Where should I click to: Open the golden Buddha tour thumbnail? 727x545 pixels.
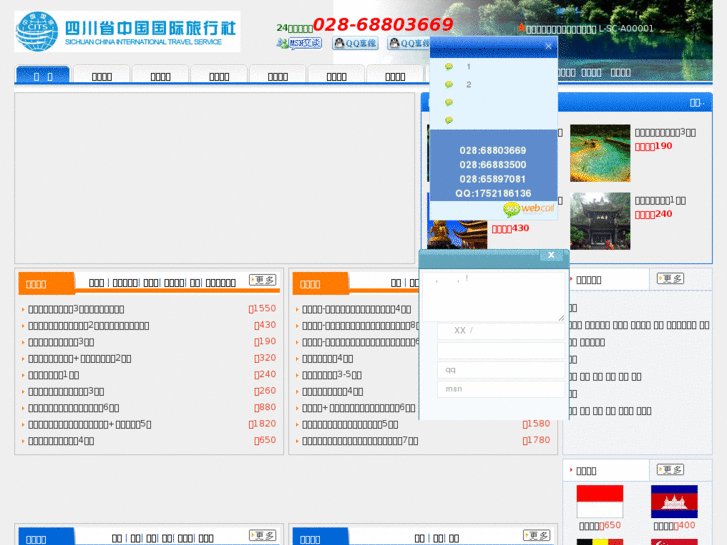pyautogui.click(x=457, y=235)
